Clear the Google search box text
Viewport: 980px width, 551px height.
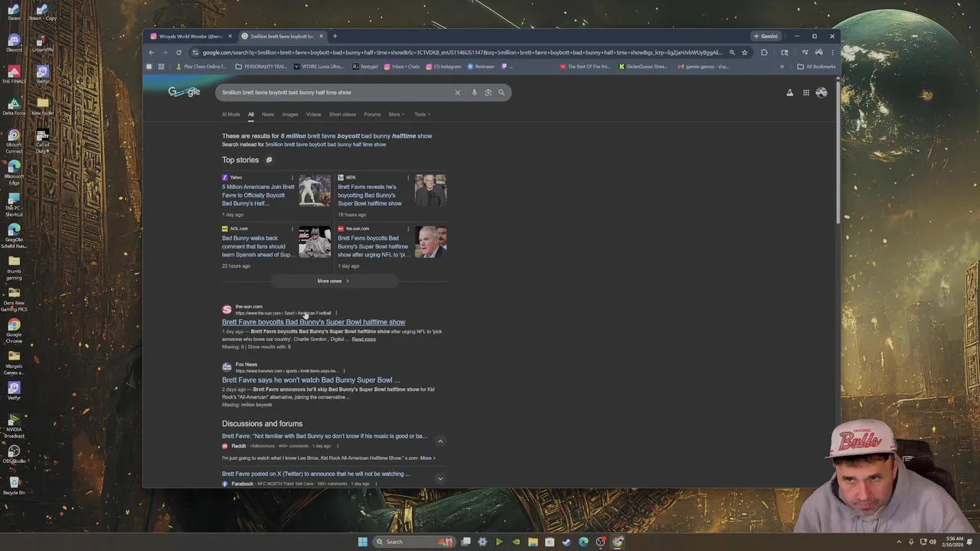pos(458,93)
